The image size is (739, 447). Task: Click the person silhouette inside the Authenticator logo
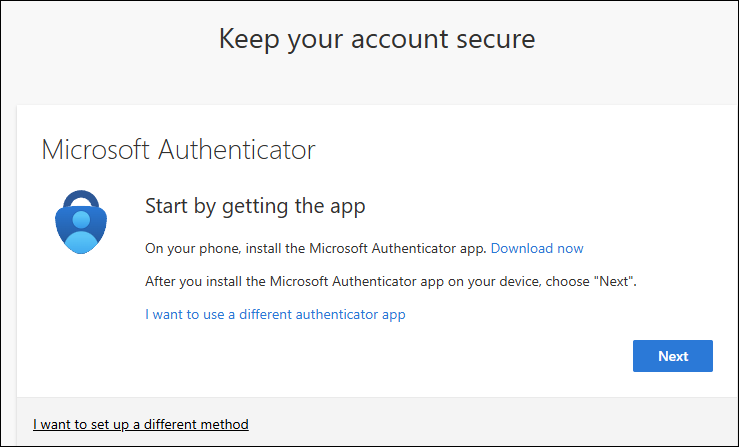80,233
